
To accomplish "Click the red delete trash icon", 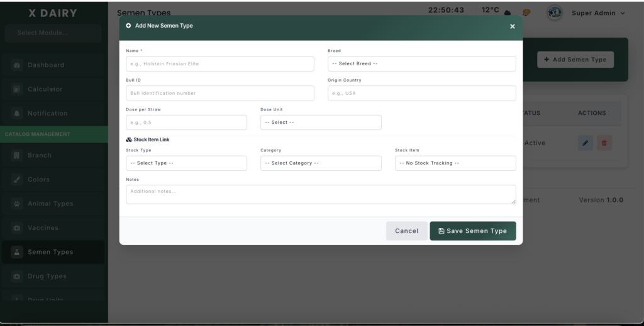I will (x=604, y=143).
